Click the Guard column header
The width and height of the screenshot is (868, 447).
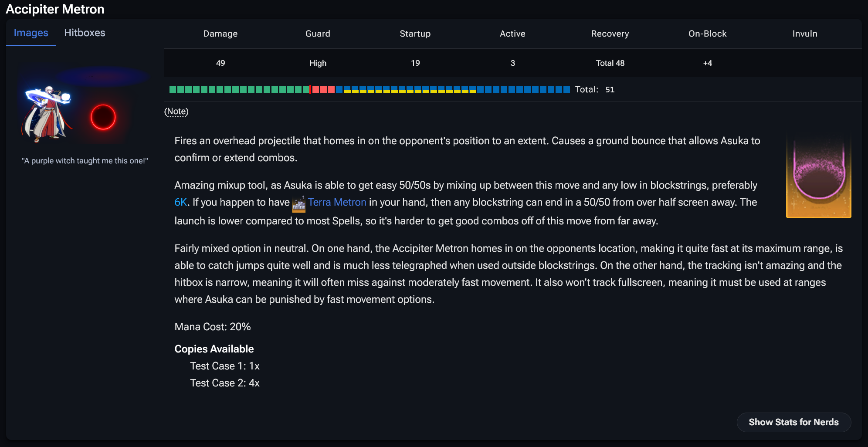click(318, 34)
